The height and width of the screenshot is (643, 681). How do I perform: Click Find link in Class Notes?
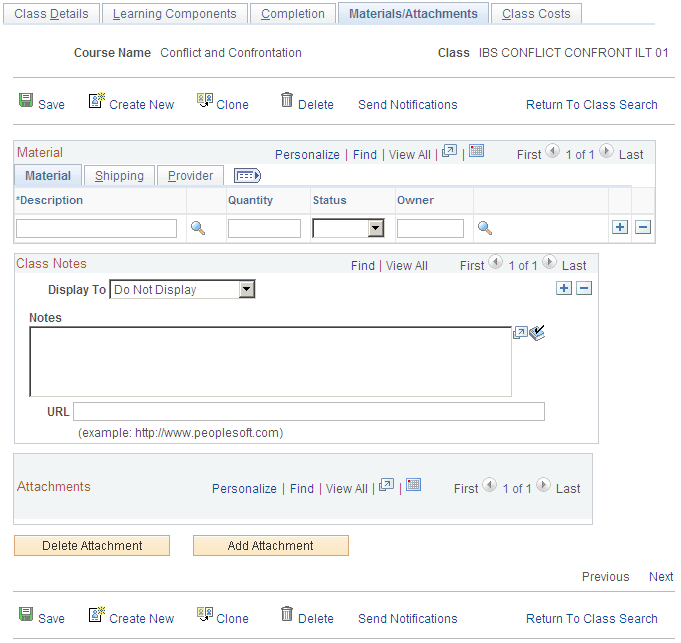[x=363, y=266]
